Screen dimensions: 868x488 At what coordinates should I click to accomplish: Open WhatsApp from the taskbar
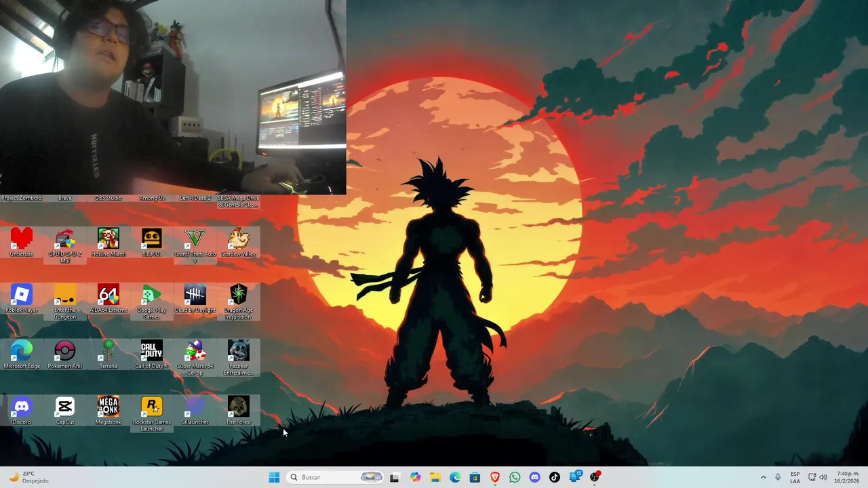[x=515, y=477]
